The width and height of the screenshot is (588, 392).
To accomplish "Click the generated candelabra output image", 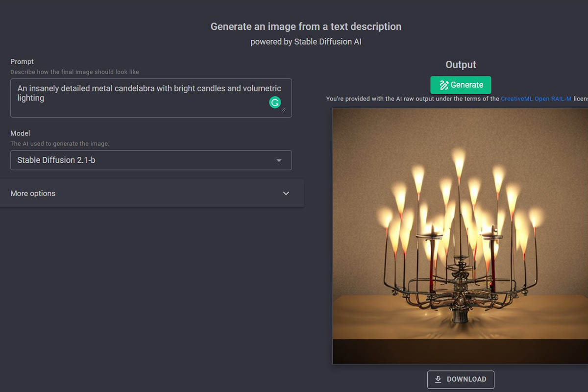I will tap(460, 236).
